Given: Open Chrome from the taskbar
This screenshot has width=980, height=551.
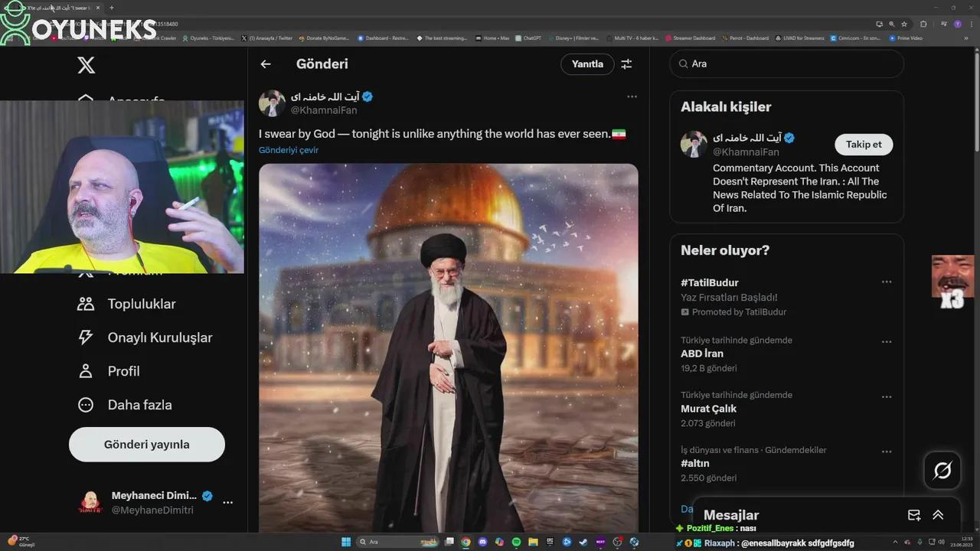Looking at the screenshot, I should point(465,542).
